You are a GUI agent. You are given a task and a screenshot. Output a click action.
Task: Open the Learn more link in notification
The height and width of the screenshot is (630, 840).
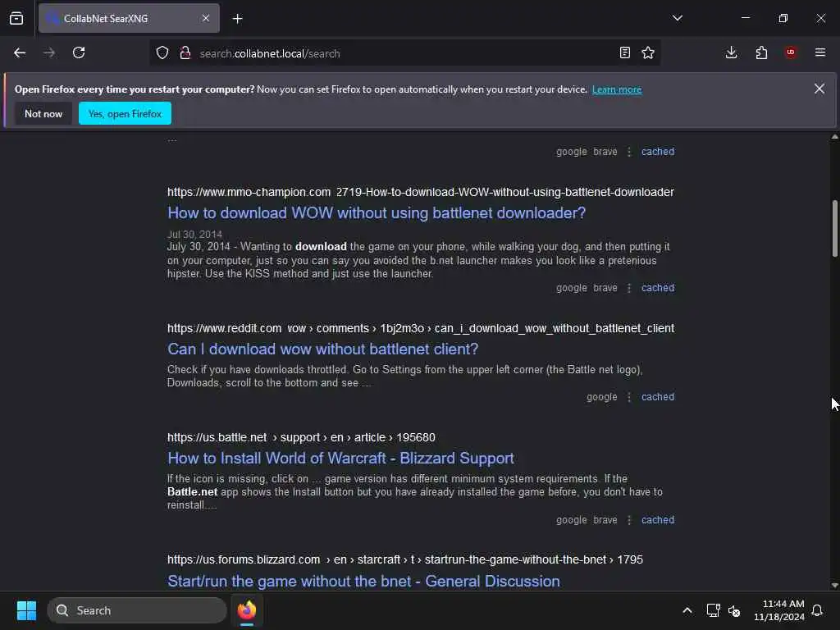coord(617,89)
